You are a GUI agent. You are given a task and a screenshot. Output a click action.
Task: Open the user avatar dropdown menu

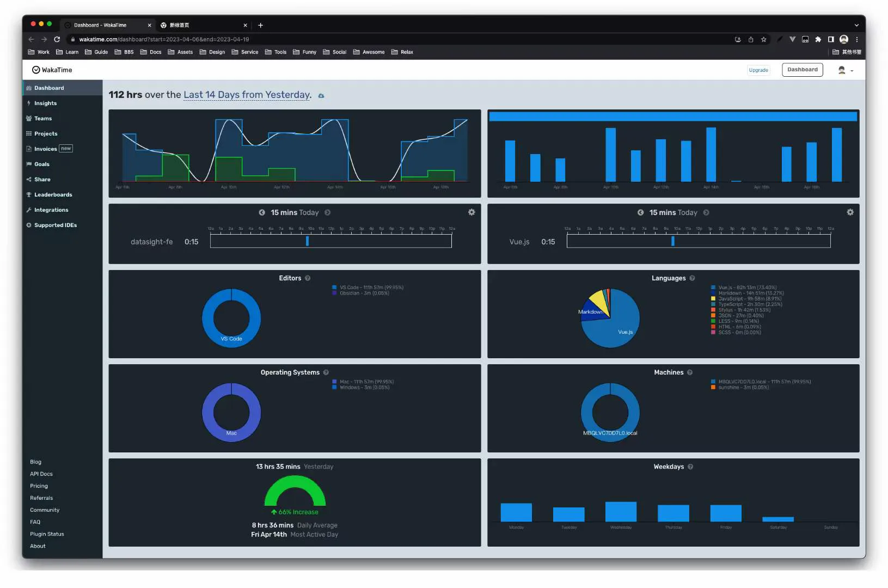tap(846, 70)
